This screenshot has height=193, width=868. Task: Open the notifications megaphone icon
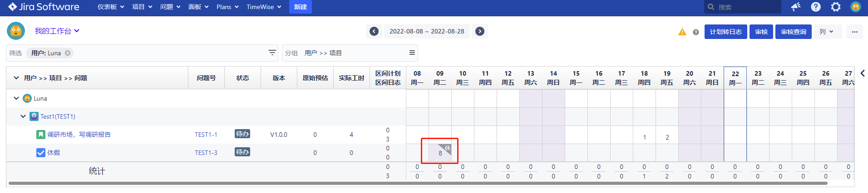tap(795, 7)
